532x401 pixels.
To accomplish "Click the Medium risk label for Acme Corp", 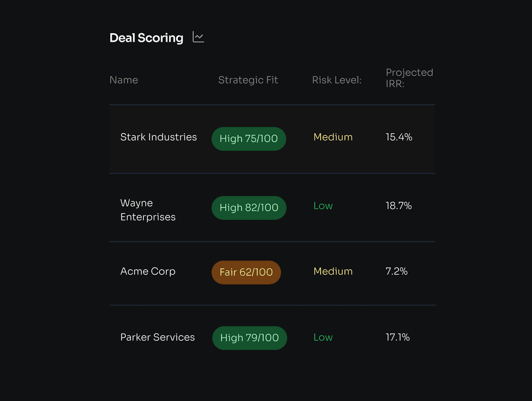I will pyautogui.click(x=333, y=271).
